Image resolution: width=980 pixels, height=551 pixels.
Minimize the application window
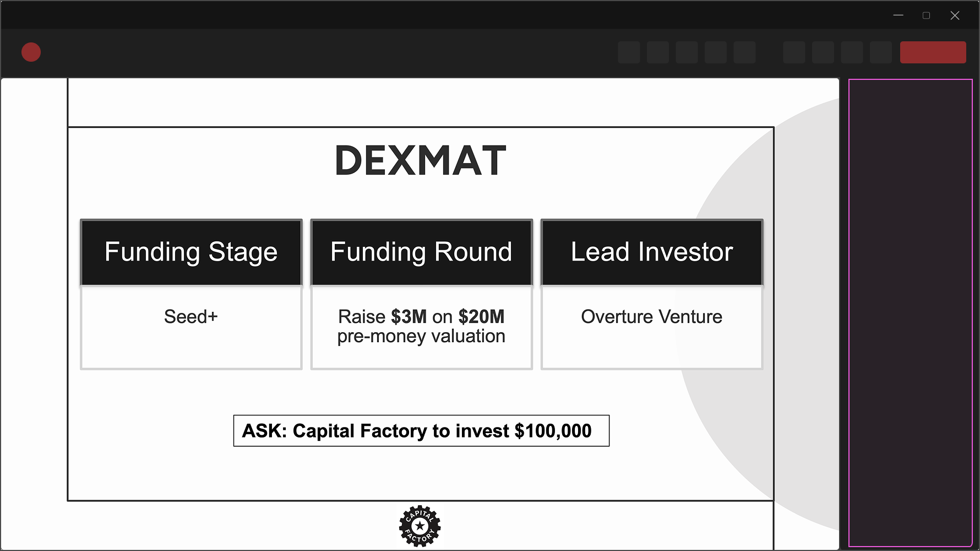(898, 15)
